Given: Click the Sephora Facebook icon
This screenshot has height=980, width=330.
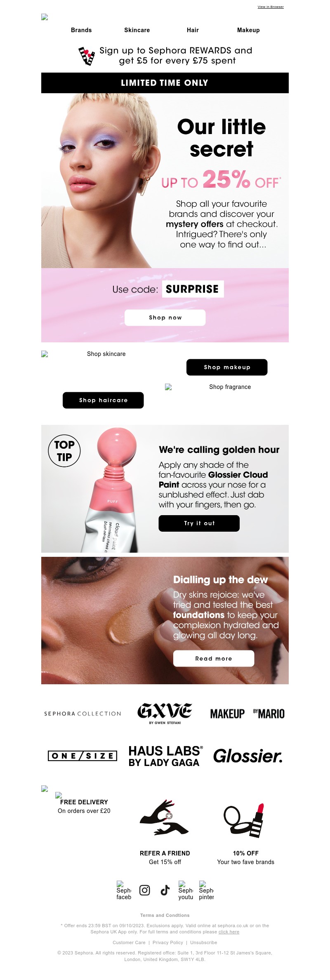Looking at the screenshot, I should click(x=124, y=890).
